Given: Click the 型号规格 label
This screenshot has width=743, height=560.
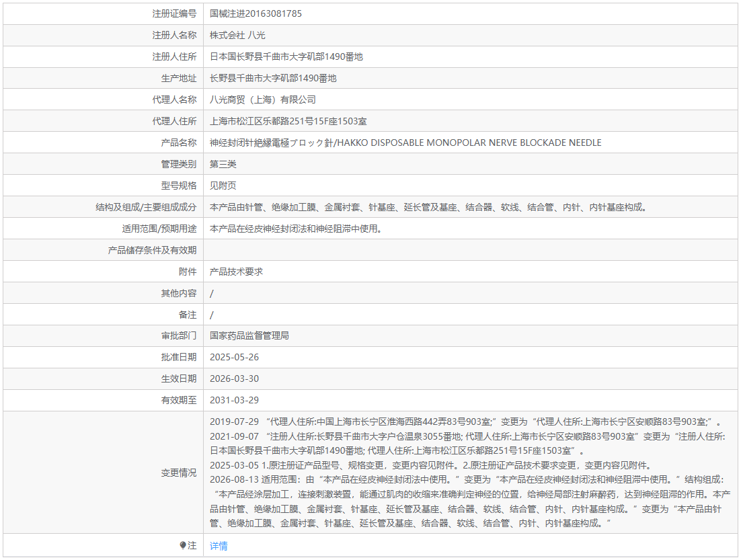Looking at the screenshot, I should pyautogui.click(x=179, y=186).
